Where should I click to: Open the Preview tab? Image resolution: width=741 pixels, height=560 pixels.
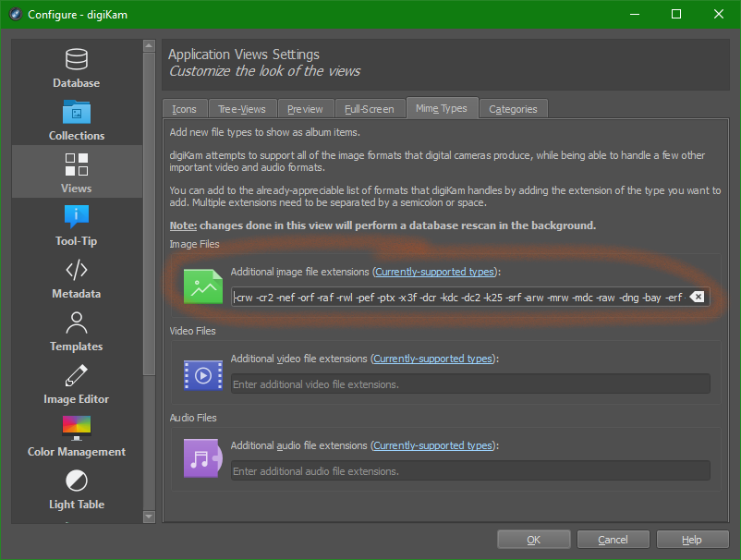pyautogui.click(x=305, y=109)
